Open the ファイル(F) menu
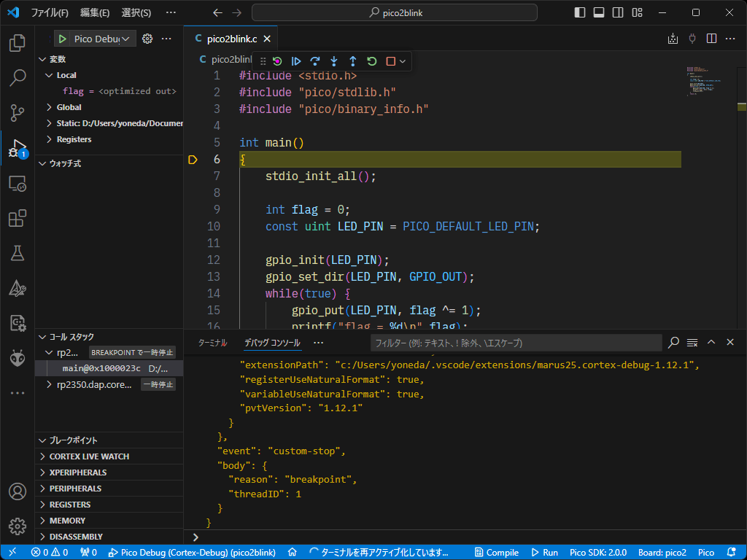The height and width of the screenshot is (560, 747). [x=50, y=13]
